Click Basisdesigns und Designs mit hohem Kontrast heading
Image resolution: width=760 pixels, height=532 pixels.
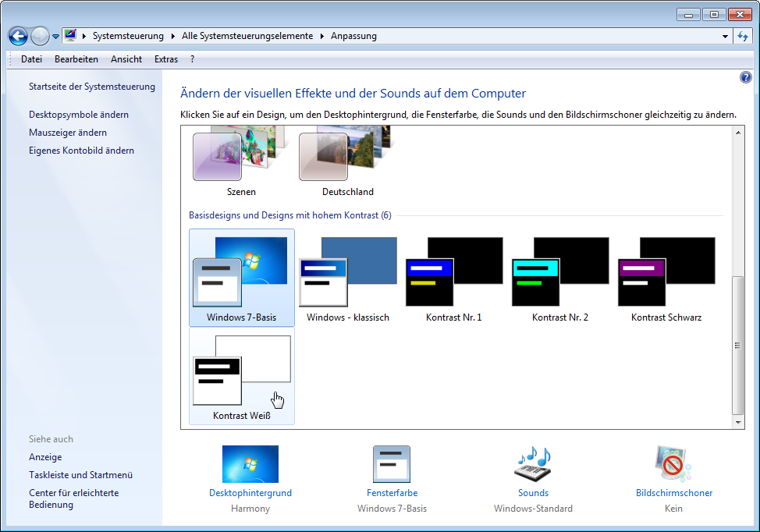(x=289, y=215)
